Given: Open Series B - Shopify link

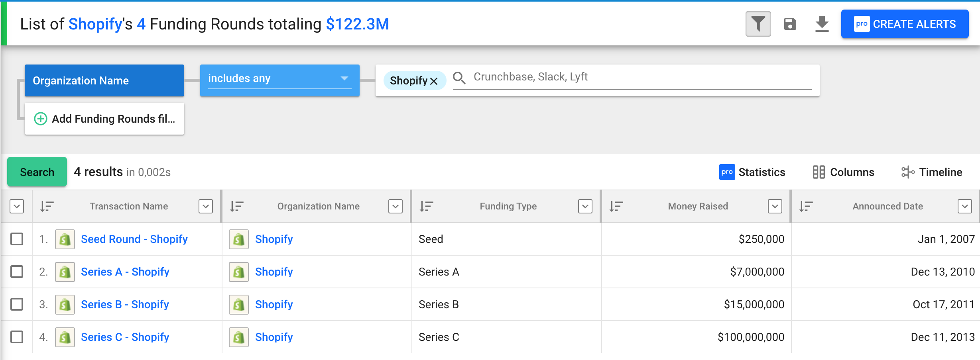Looking at the screenshot, I should pyautogui.click(x=125, y=304).
